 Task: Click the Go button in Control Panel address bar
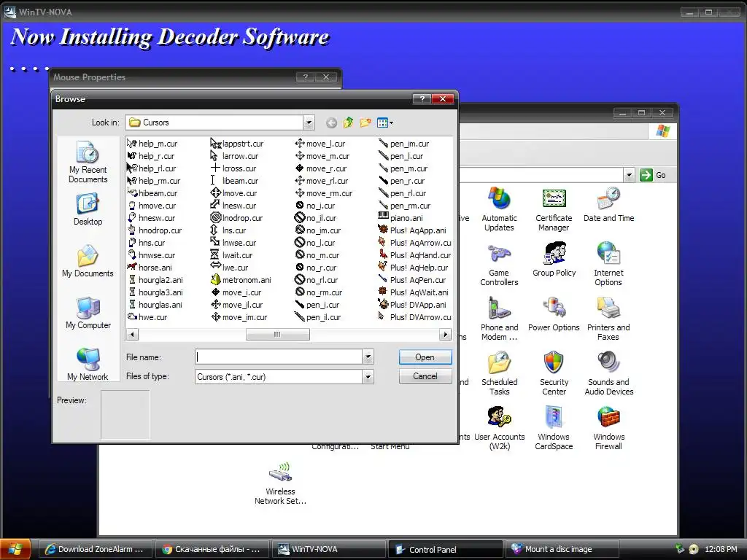pyautogui.click(x=653, y=175)
